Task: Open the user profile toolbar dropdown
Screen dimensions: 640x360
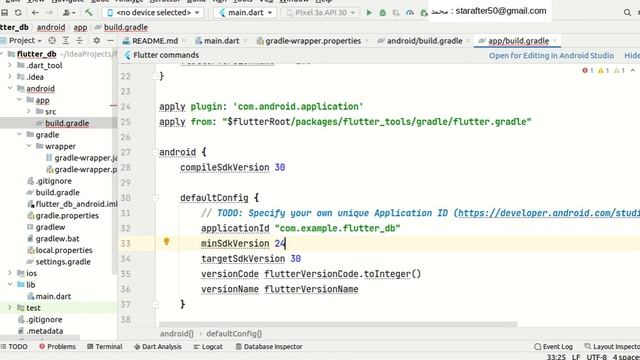Action: click(x=68, y=13)
